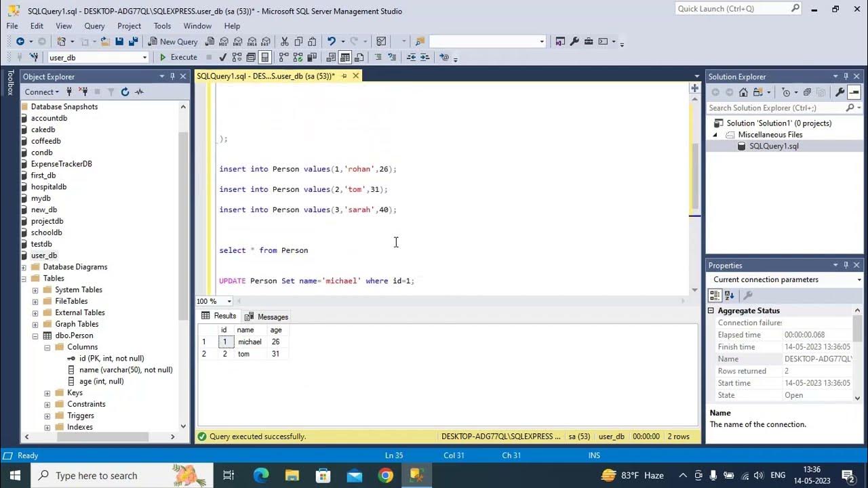Click the Save All disks icon
Screen dimensions: 868x488
point(134,41)
